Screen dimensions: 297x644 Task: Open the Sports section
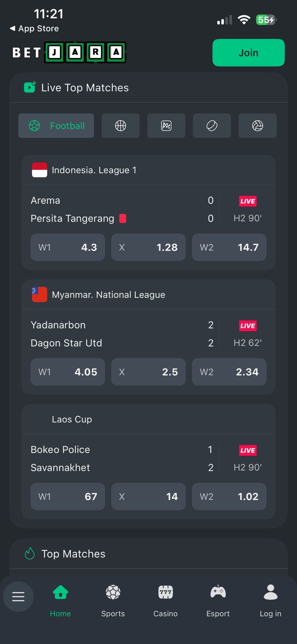tap(113, 600)
